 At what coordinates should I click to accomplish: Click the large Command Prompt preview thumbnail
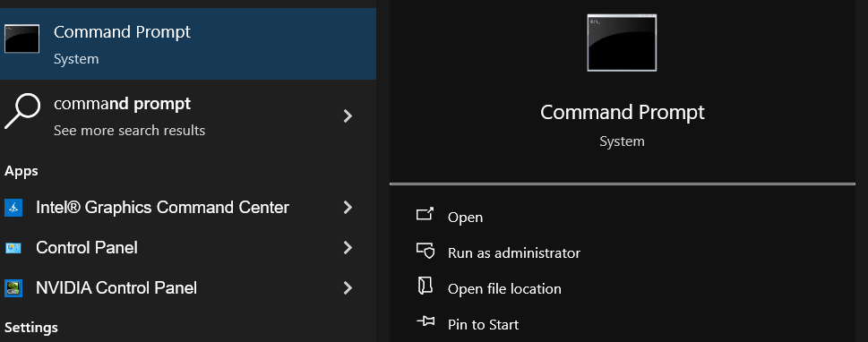tap(622, 43)
